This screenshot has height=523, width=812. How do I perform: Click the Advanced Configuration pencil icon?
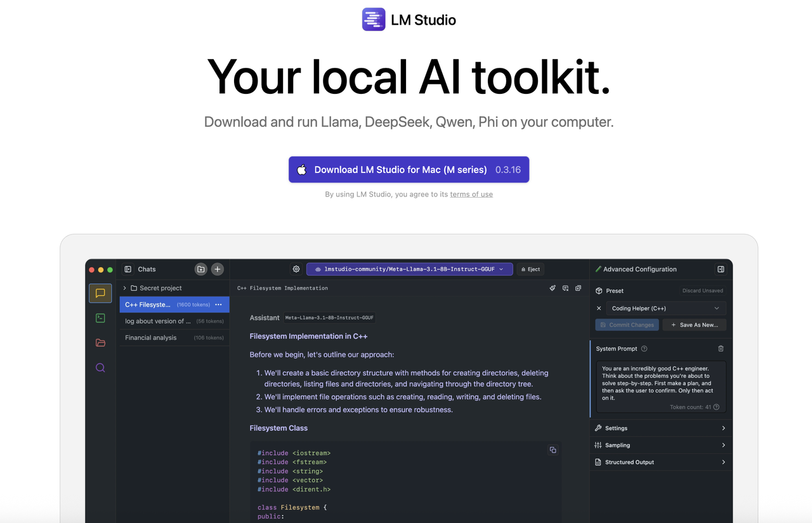[598, 269]
